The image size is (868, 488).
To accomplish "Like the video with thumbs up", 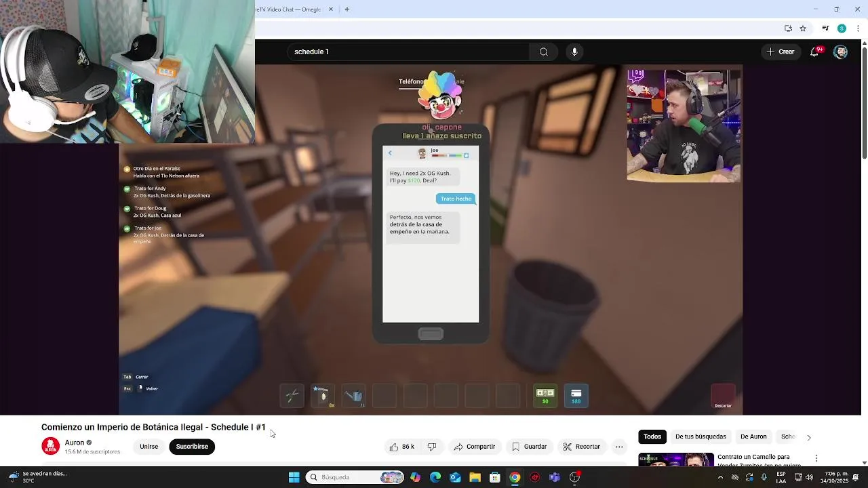I will click(402, 447).
